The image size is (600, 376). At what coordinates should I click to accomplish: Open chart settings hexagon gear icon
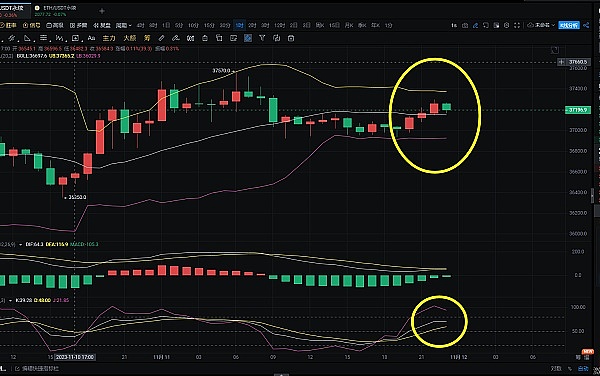pyautogui.click(x=507, y=25)
